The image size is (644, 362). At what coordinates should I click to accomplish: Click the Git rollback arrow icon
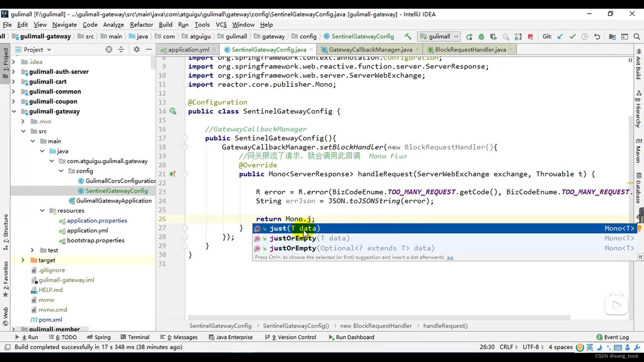point(597,37)
